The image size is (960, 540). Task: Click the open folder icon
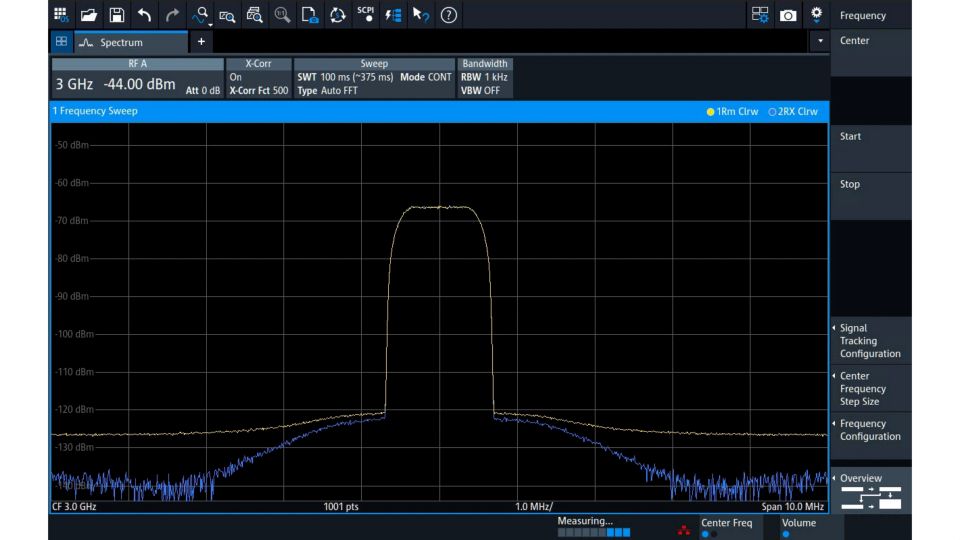88,15
